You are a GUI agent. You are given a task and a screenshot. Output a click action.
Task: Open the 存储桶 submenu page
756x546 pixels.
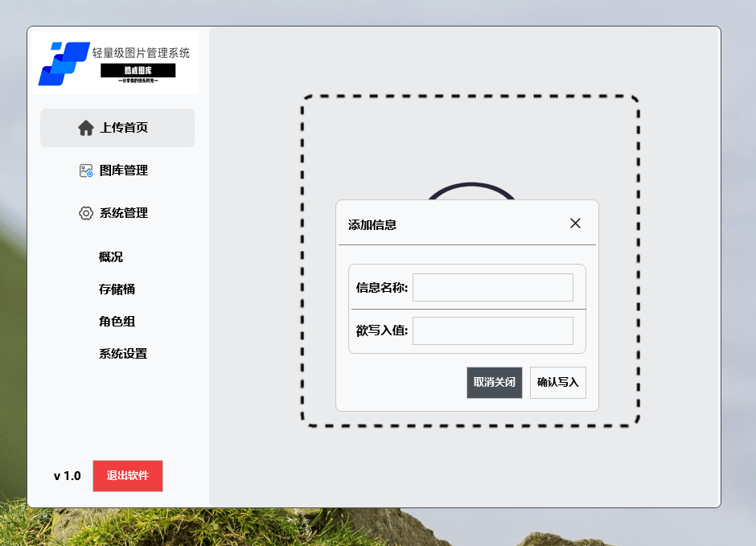pyautogui.click(x=117, y=289)
